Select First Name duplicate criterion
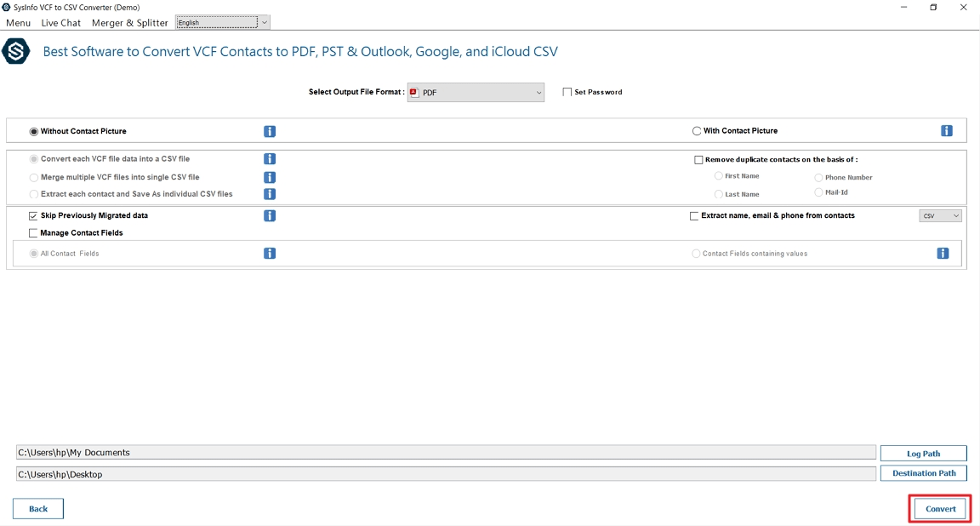This screenshot has width=980, height=526. 719,175
